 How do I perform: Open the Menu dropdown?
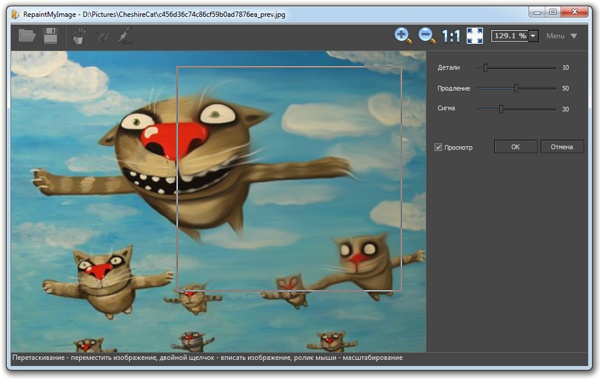(x=561, y=36)
